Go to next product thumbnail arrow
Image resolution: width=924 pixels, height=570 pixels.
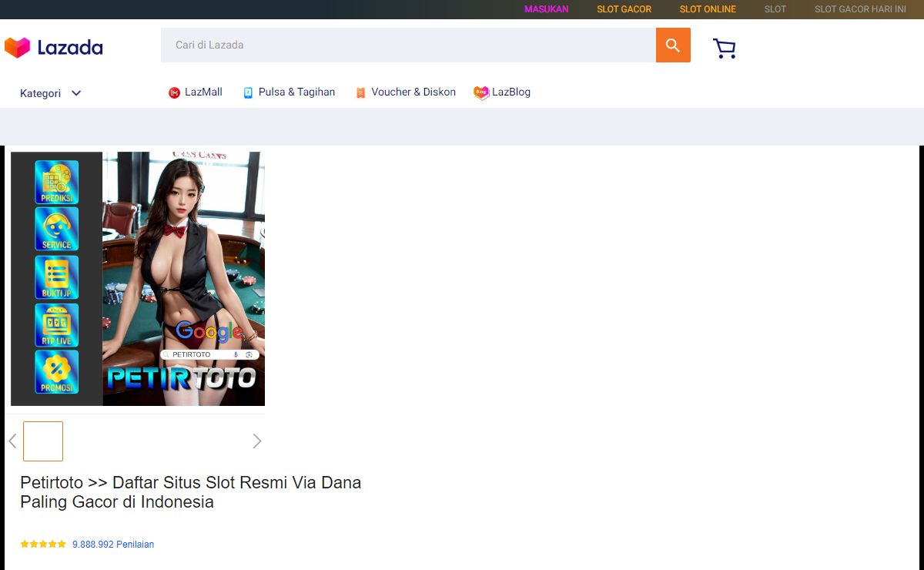[x=257, y=441]
